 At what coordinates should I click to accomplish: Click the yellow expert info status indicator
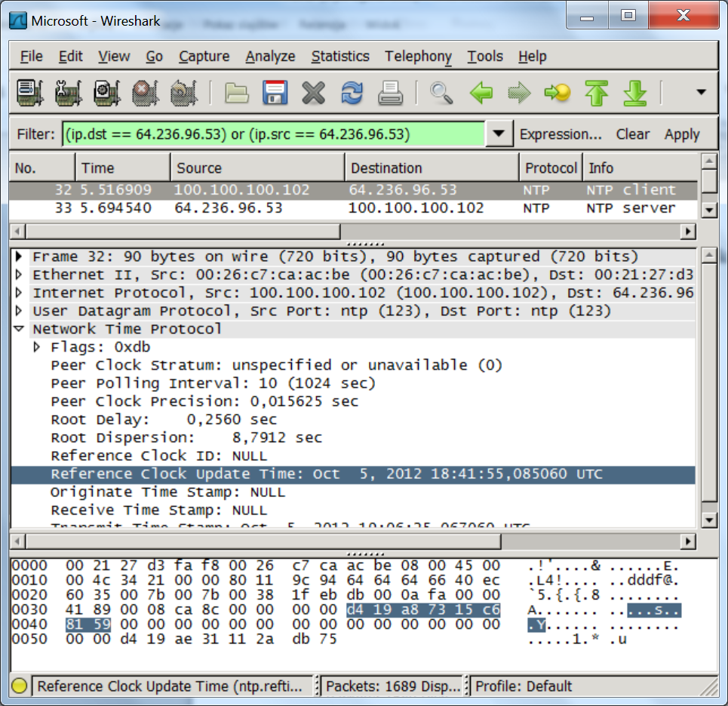point(19,686)
